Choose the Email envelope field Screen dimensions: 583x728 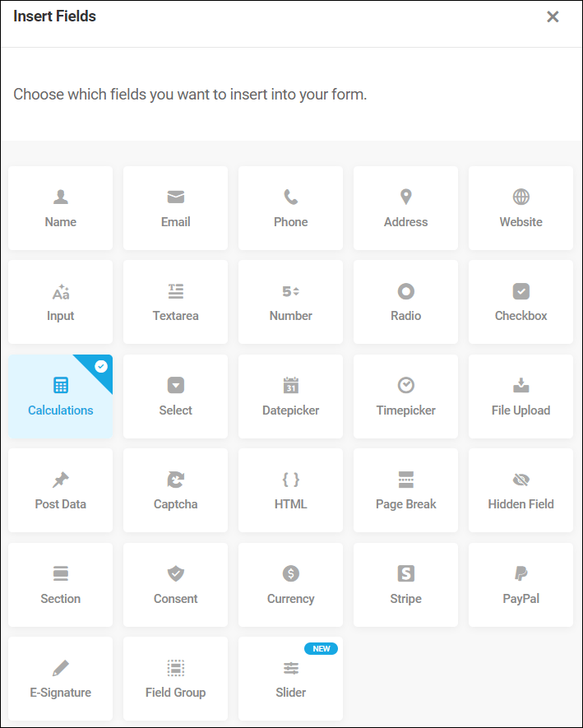[175, 208]
